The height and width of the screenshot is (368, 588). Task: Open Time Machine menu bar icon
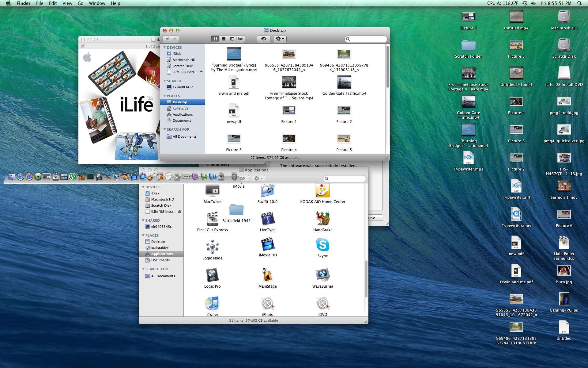pyautogui.click(x=525, y=3)
